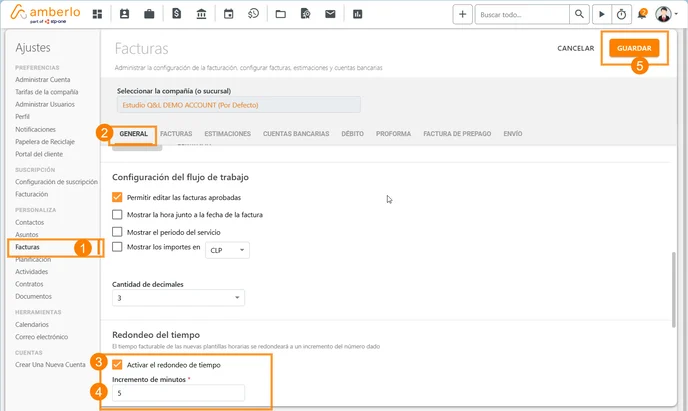Open the stopwatch timer icon
688x411 pixels.
tap(621, 14)
